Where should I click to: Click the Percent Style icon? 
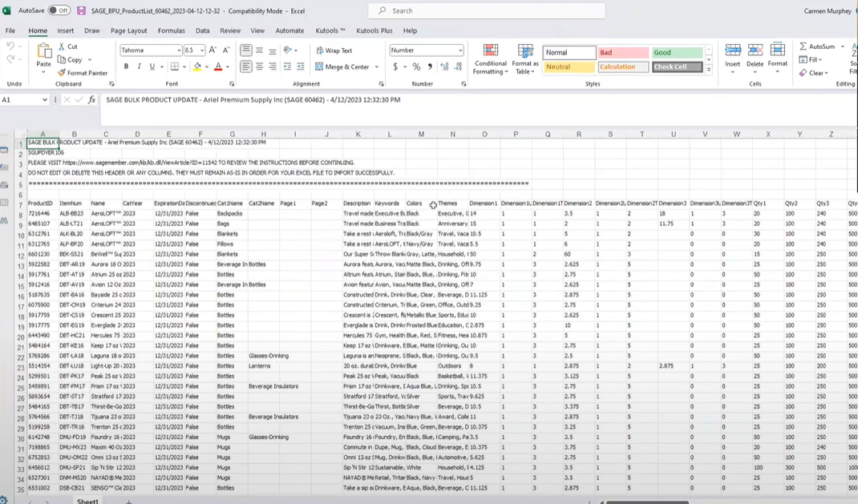(415, 67)
